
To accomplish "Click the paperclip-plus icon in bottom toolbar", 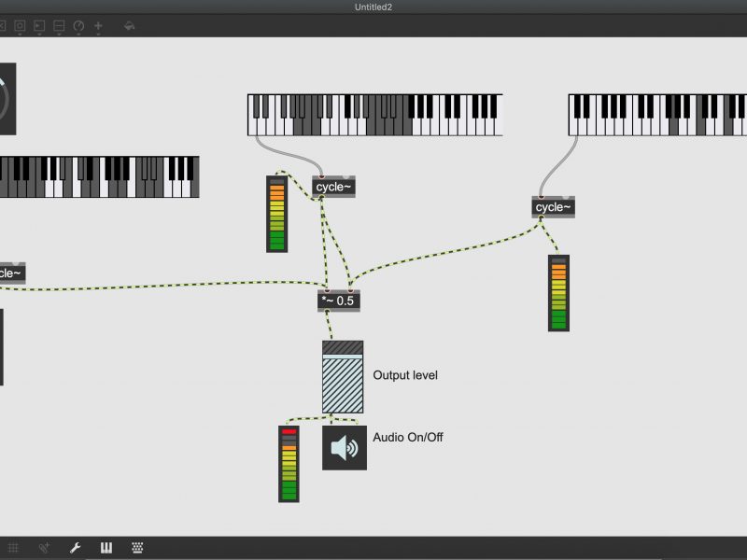I will click(44, 548).
